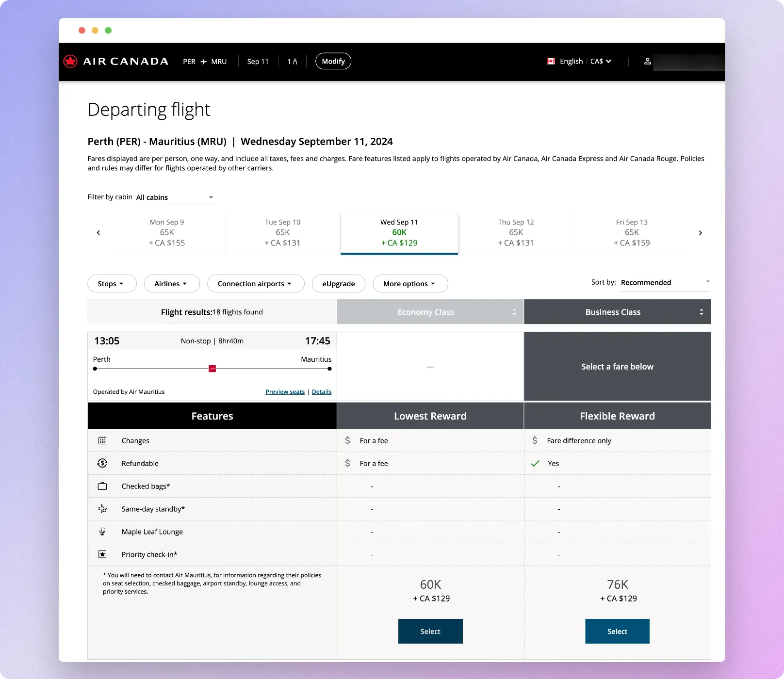The width and height of the screenshot is (784, 679).
Task: Select the 76K Flexible Reward fare
Action: click(x=617, y=631)
